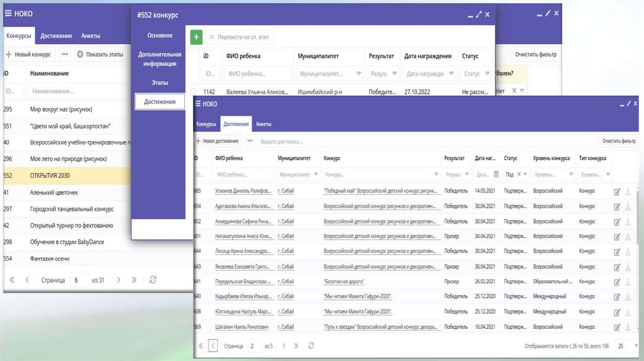Click Очистить фильтр in front НОКО window
This screenshot has height=361, width=644.
619,141
